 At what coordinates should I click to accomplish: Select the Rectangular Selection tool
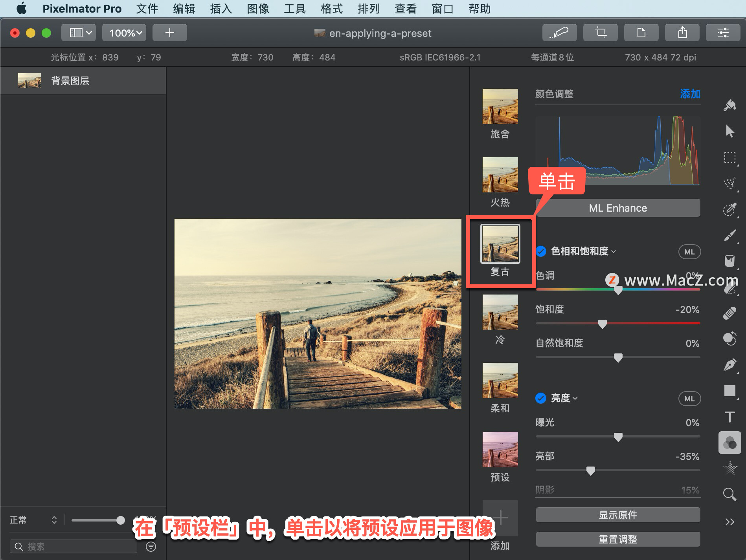729,157
